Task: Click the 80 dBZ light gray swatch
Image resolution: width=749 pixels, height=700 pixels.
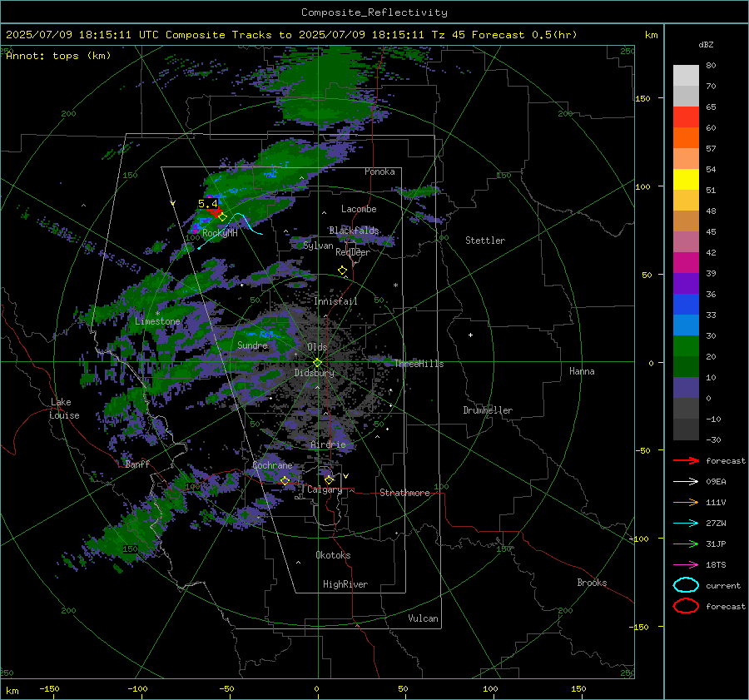Action: [x=686, y=76]
